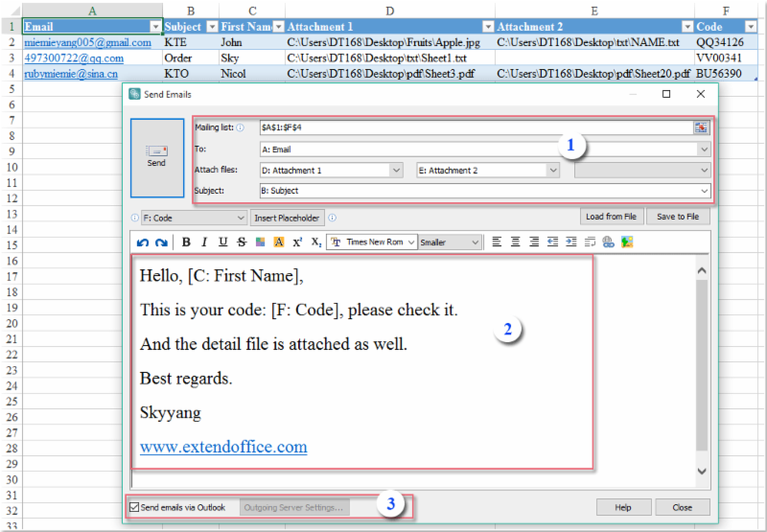Screen dimensions: 767x532
Task: Align text right
Action: 534,242
